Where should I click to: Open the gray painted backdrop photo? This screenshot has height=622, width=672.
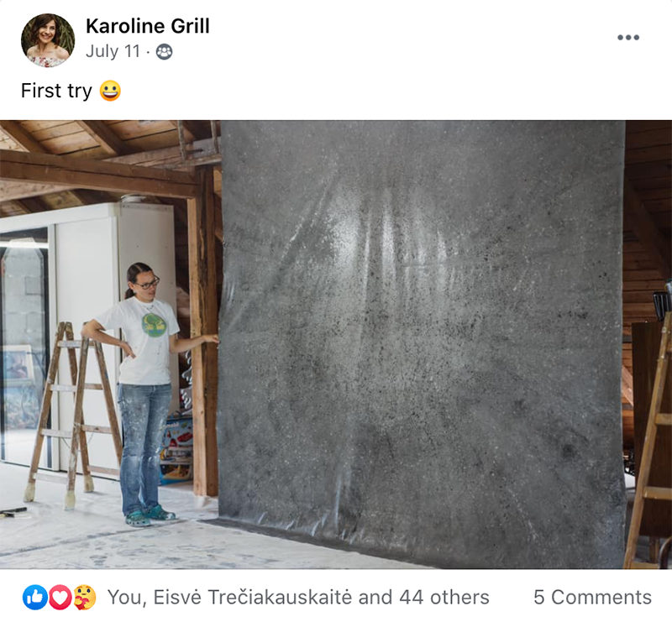(423, 342)
